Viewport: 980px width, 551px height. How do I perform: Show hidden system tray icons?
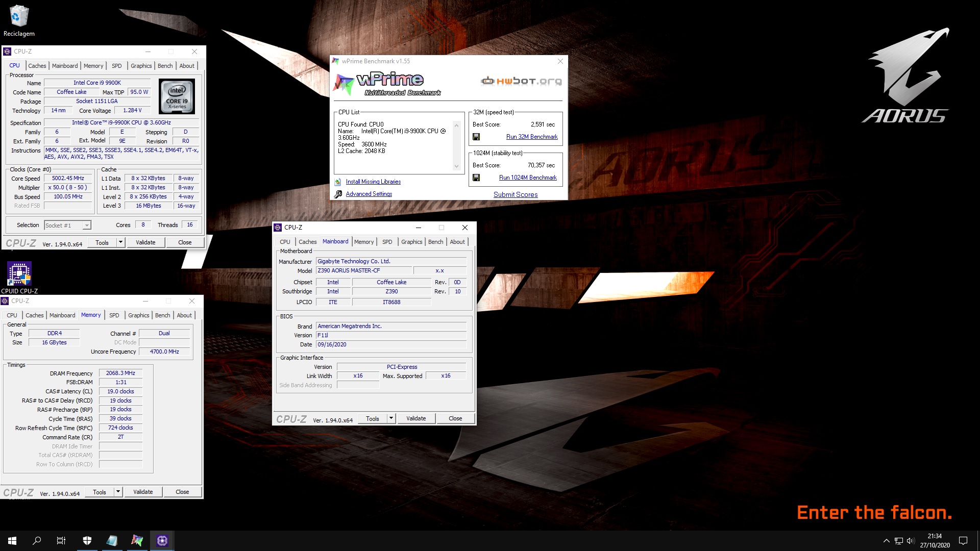(886, 541)
